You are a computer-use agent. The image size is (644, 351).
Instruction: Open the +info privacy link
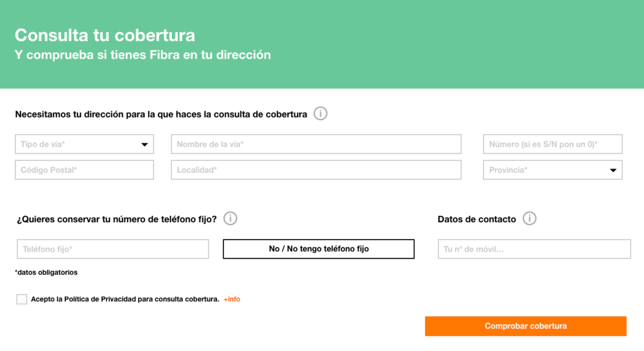[232, 299]
